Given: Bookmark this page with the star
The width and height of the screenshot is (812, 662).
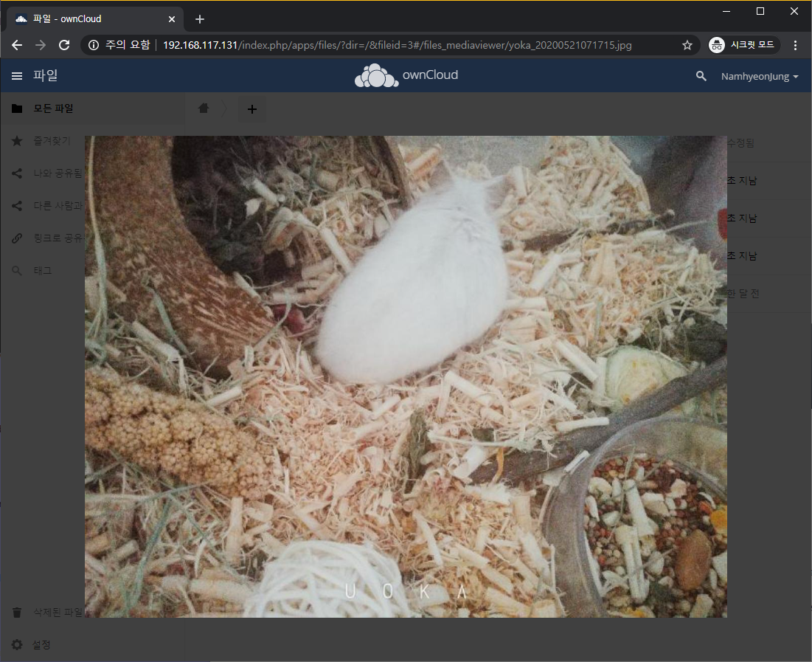Looking at the screenshot, I should (687, 45).
